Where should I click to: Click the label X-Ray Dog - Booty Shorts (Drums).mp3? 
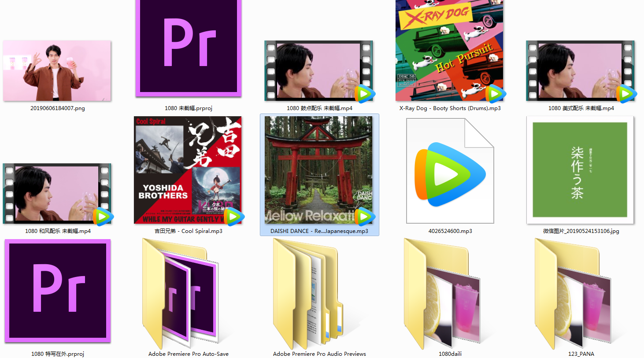(x=450, y=108)
